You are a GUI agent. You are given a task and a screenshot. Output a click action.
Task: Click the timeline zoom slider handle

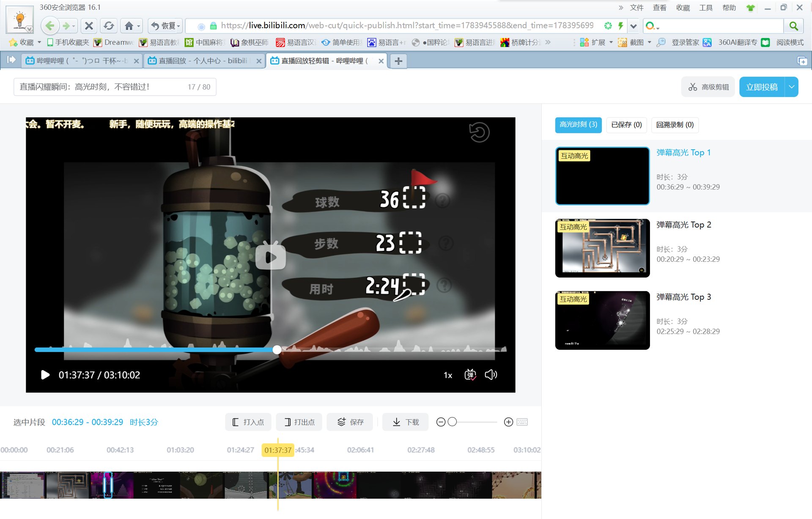coord(452,422)
